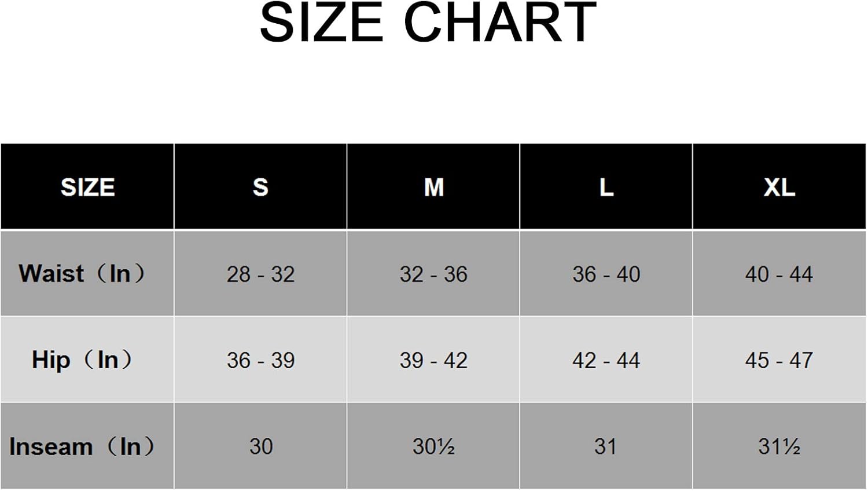
Task: Select the 45 - 47 hip cell
Action: tap(779, 360)
